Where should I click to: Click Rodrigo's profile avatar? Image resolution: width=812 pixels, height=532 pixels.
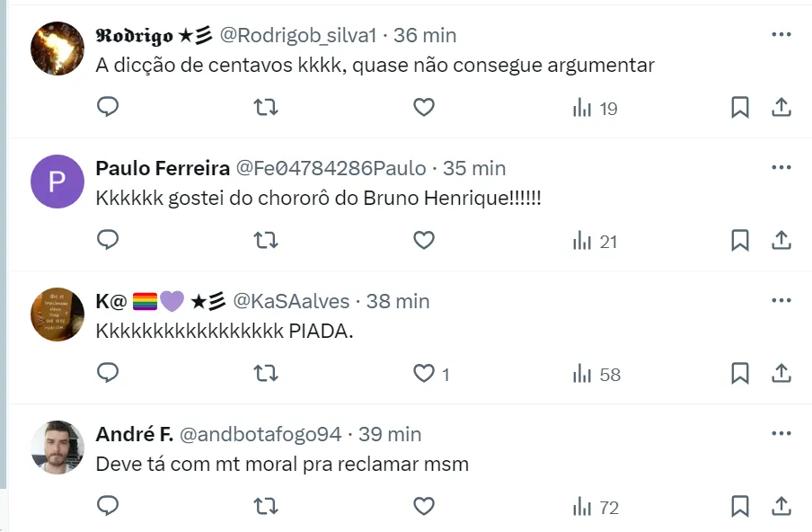(57, 49)
